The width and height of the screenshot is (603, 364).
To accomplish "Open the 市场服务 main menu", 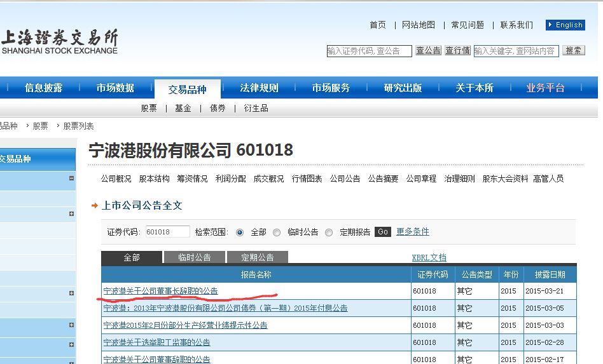I will click(331, 88).
